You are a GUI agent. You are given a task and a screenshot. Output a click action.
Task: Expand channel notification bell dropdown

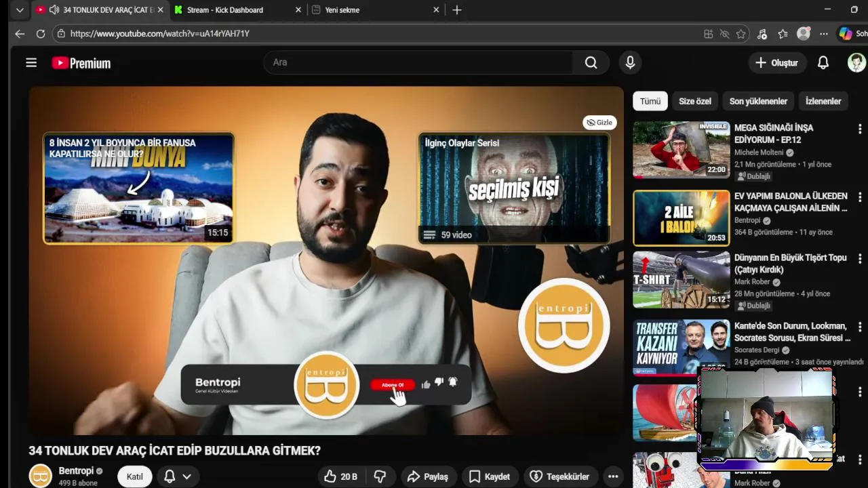point(178,476)
